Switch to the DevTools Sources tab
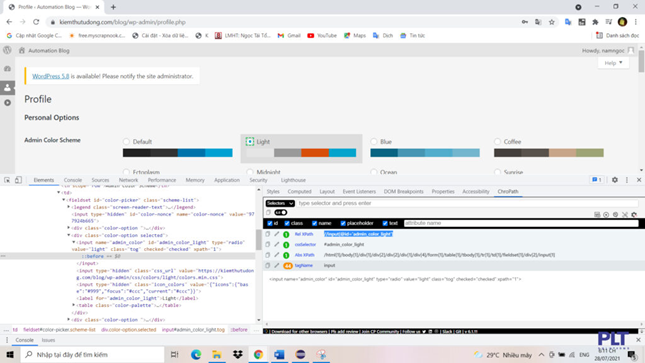Viewport: 645px width, 363px height. pos(100,180)
